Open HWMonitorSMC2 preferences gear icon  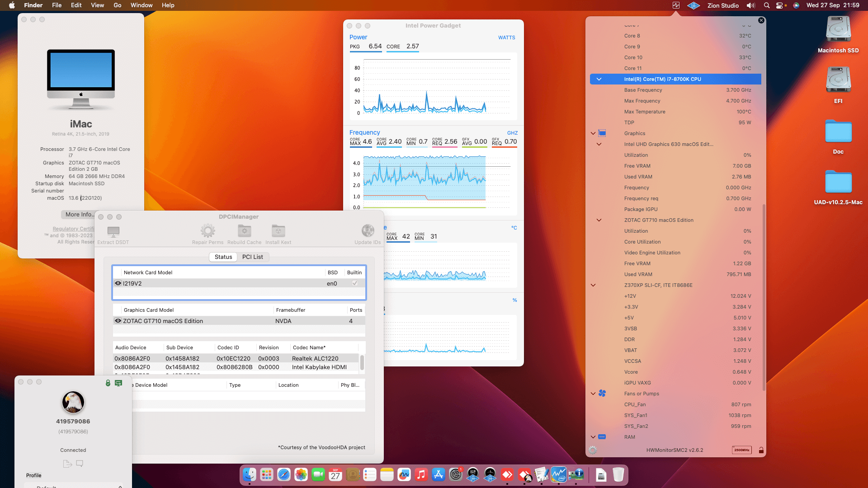[x=593, y=450]
